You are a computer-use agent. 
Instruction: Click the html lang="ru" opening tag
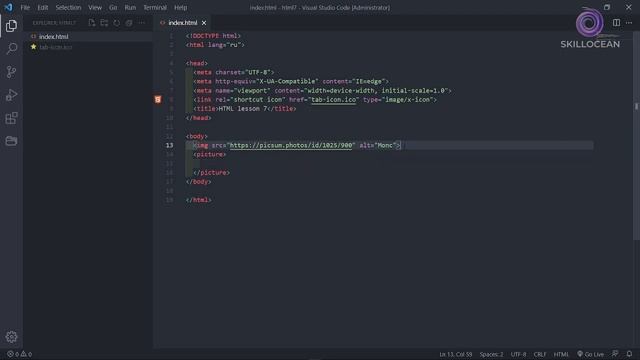(x=215, y=45)
